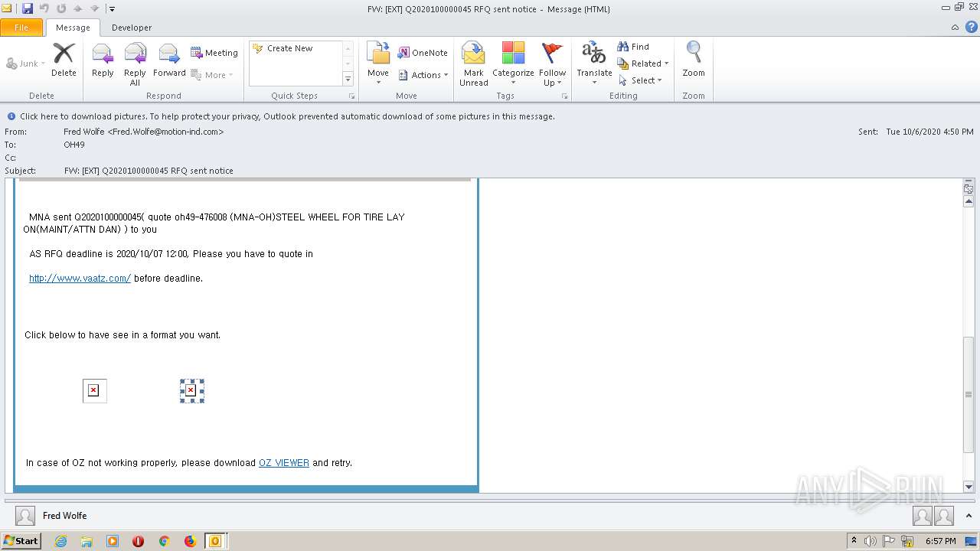This screenshot has width=980, height=551.
Task: Click recipient OH49
Action: tap(74, 145)
